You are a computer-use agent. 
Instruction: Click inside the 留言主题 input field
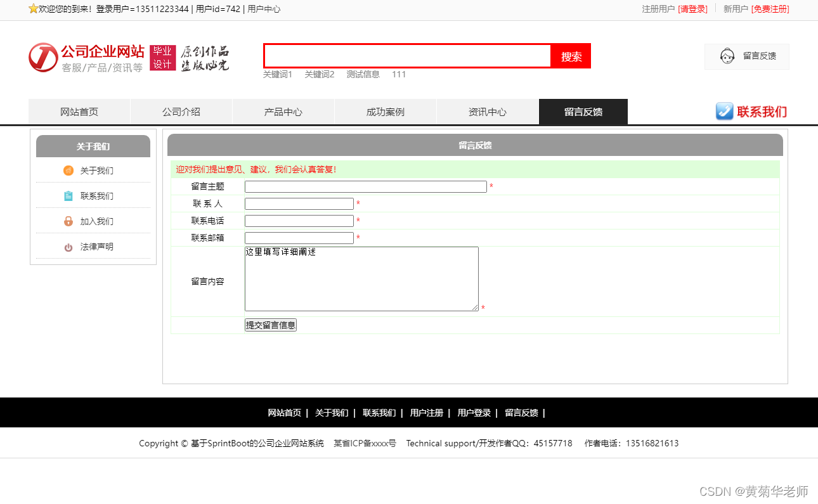coord(365,186)
